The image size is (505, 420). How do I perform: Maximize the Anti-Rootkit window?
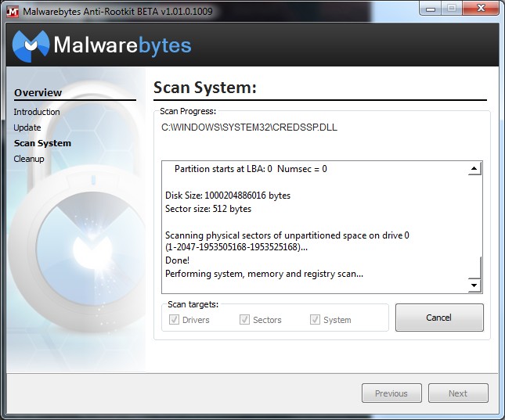[x=452, y=9]
